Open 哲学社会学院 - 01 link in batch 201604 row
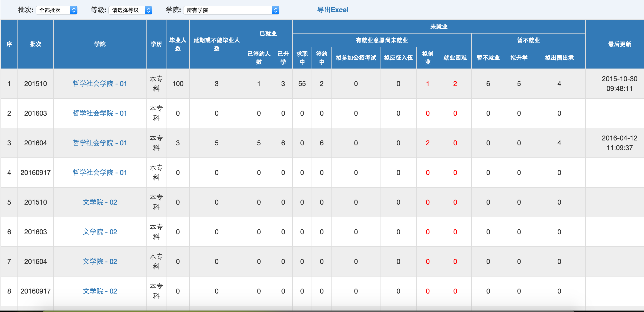The height and width of the screenshot is (312, 644). pyautogui.click(x=100, y=143)
